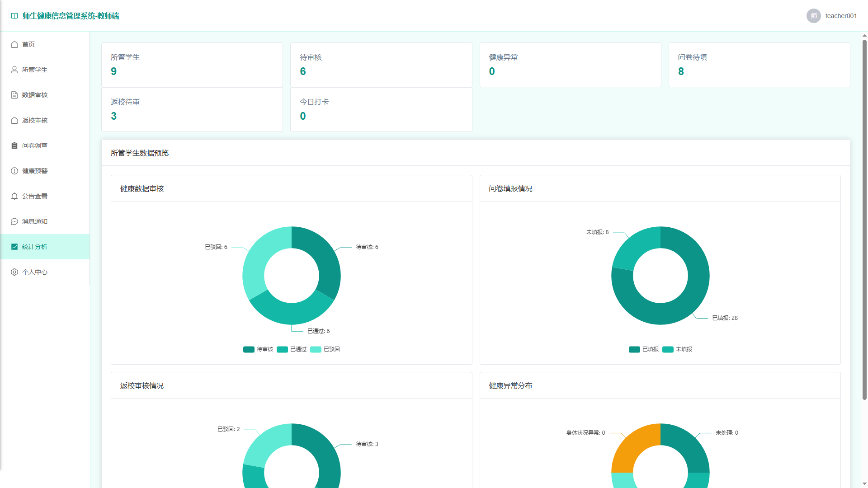
Task: Open 问卷调查 menu item
Action: pos(45,145)
